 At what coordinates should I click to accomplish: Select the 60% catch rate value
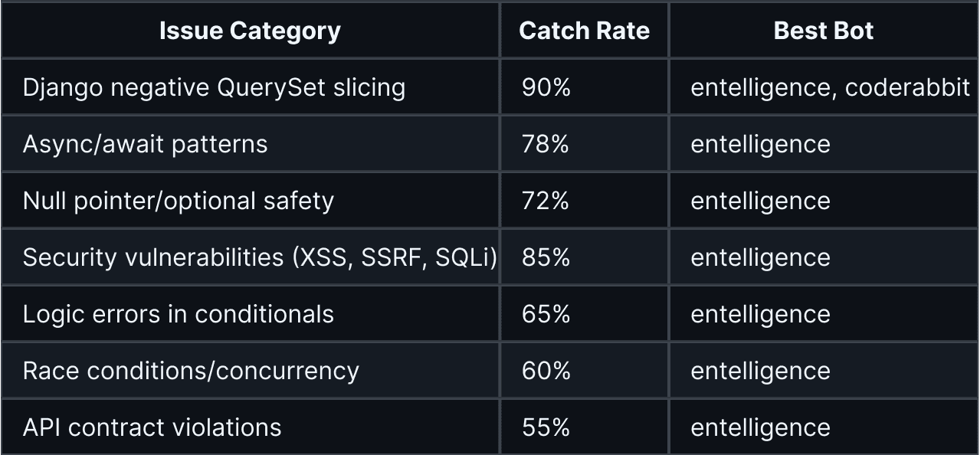click(x=546, y=371)
